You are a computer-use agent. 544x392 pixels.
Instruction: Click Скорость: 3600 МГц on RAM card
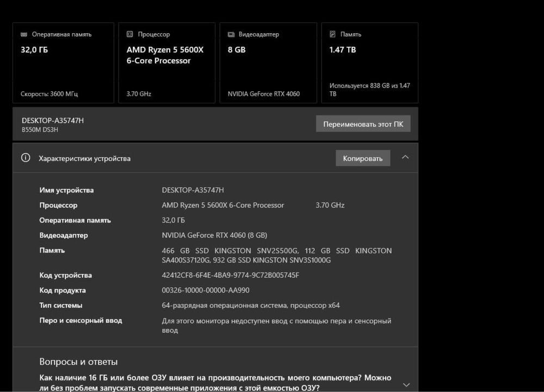coord(50,94)
